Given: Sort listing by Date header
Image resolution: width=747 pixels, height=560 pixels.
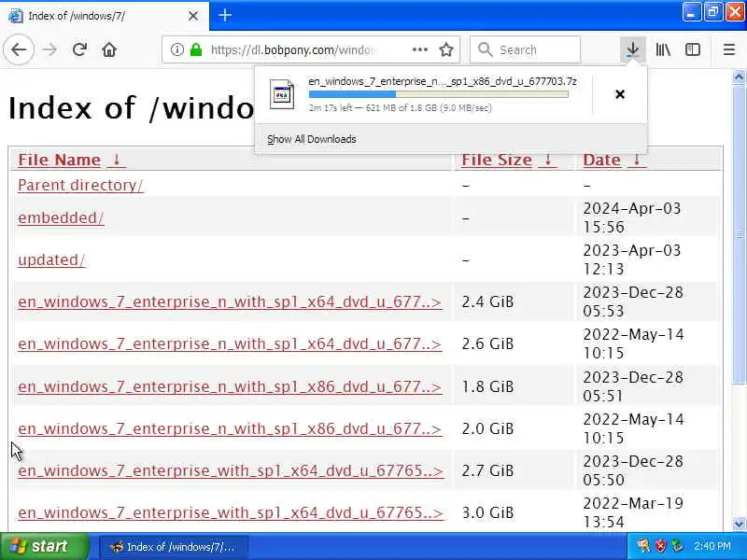Looking at the screenshot, I should [601, 160].
